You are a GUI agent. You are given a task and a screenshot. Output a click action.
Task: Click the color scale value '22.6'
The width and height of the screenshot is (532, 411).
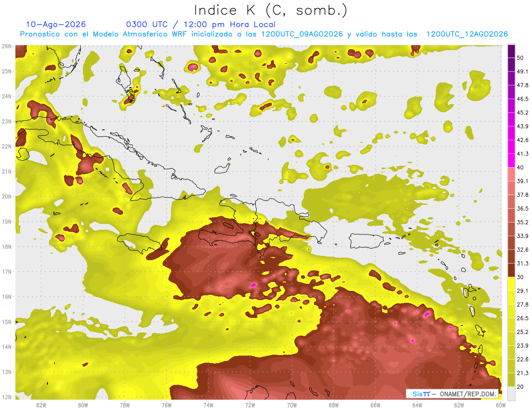pos(522,359)
